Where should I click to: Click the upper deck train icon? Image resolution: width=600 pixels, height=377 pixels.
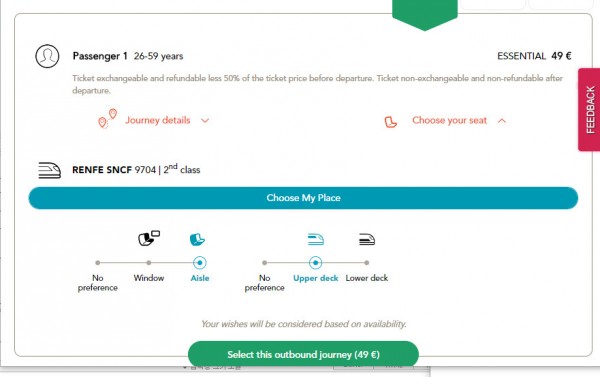click(x=316, y=240)
